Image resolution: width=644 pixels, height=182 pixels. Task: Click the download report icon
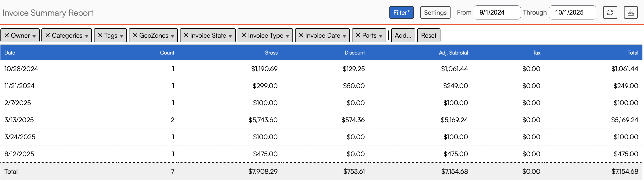(631, 13)
